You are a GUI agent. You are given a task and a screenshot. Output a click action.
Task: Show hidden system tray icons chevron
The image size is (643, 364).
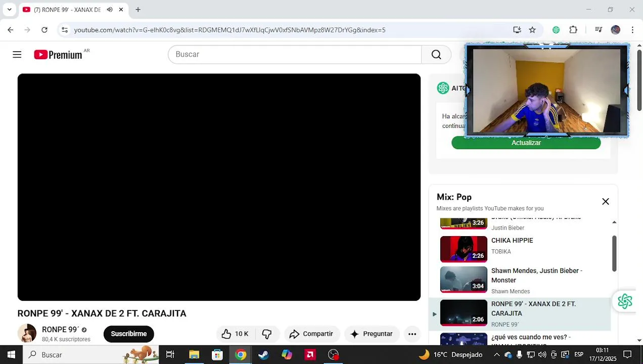[x=497, y=355]
